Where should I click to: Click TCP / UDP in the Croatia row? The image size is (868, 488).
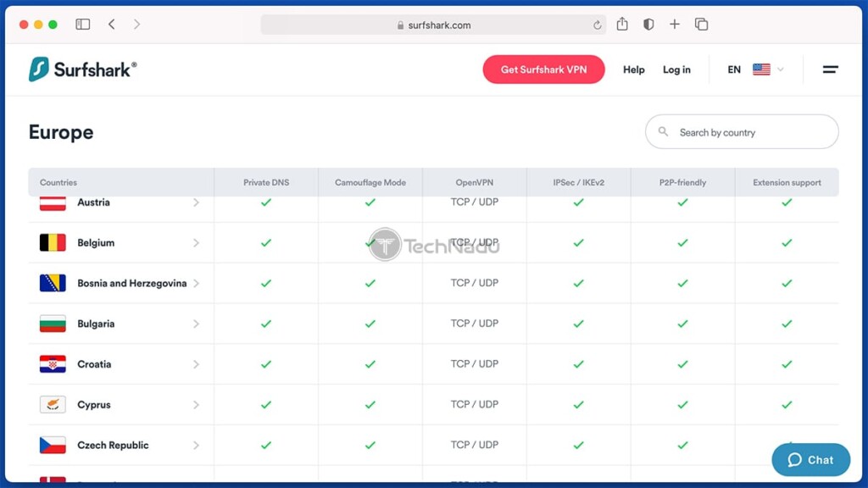pyautogui.click(x=475, y=363)
